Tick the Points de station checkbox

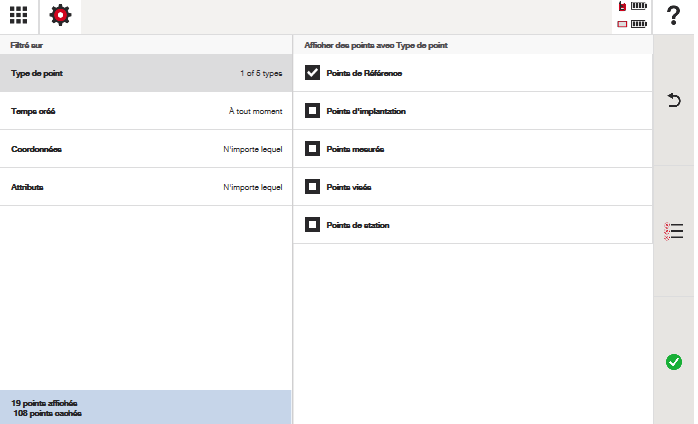coord(312,225)
